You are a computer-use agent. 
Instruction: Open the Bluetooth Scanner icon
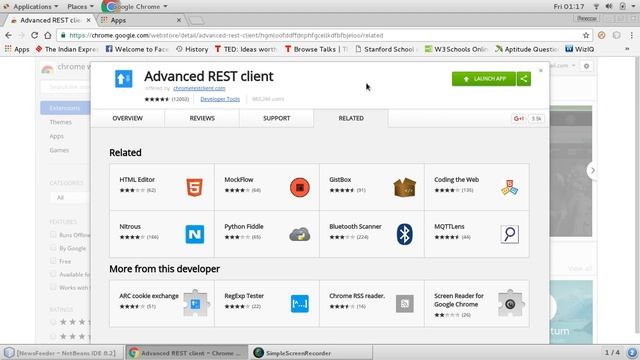(404, 234)
